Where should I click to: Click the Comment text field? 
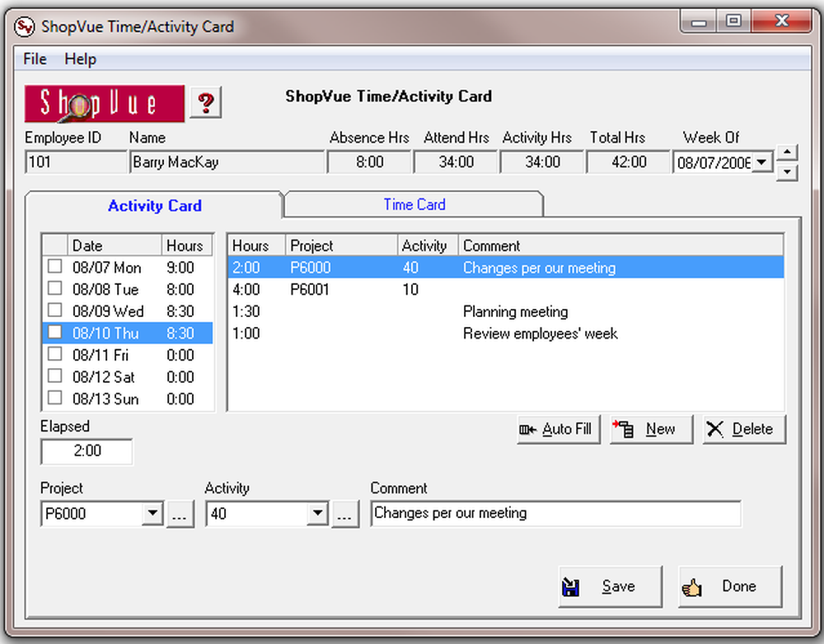(x=556, y=513)
